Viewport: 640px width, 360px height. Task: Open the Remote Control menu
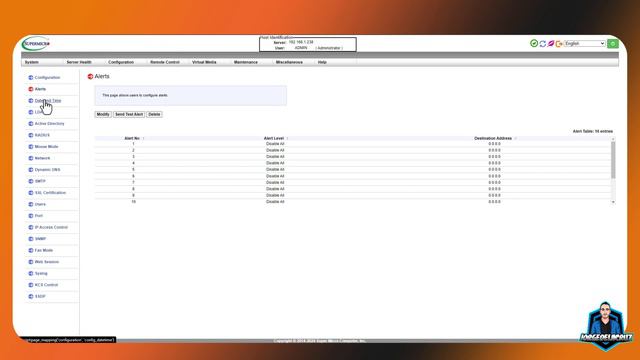[164, 62]
